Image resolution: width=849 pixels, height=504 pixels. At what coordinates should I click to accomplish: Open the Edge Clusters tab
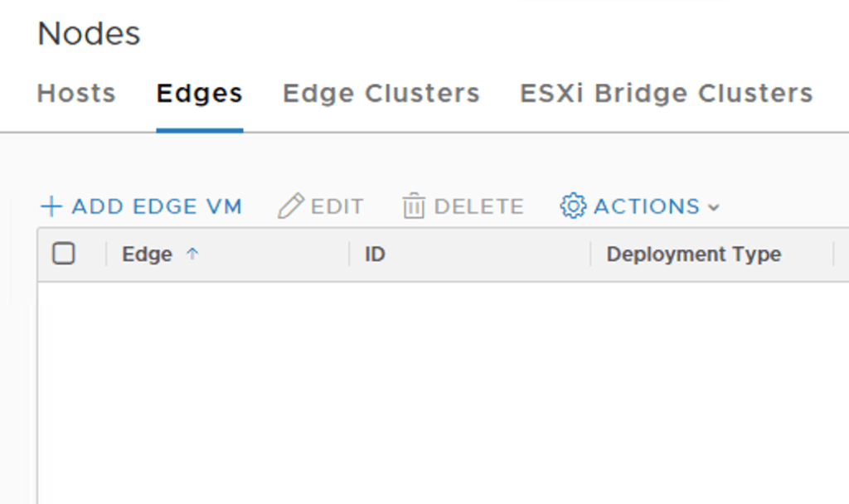[381, 94]
